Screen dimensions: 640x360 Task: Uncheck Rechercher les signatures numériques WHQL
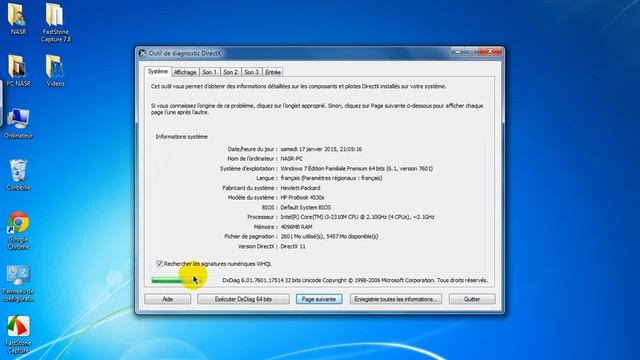coord(160,264)
